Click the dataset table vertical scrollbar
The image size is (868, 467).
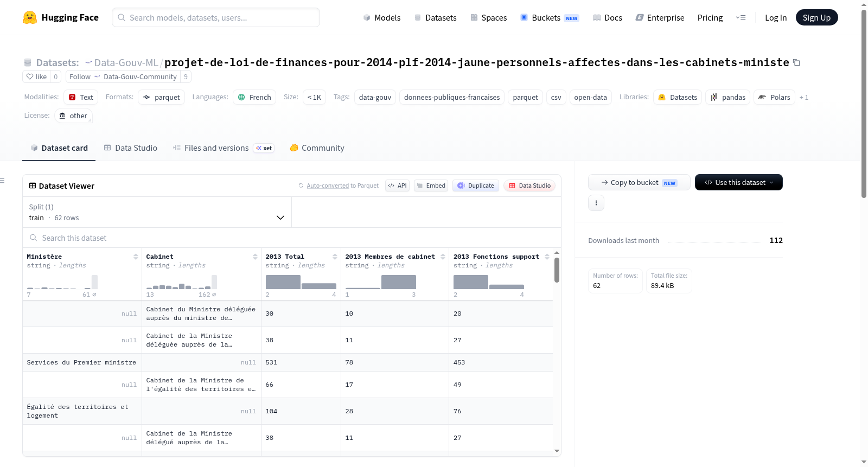[557, 270]
